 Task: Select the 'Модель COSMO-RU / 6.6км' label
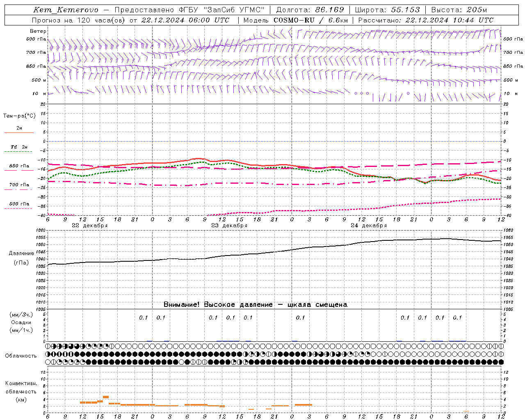click(x=296, y=20)
